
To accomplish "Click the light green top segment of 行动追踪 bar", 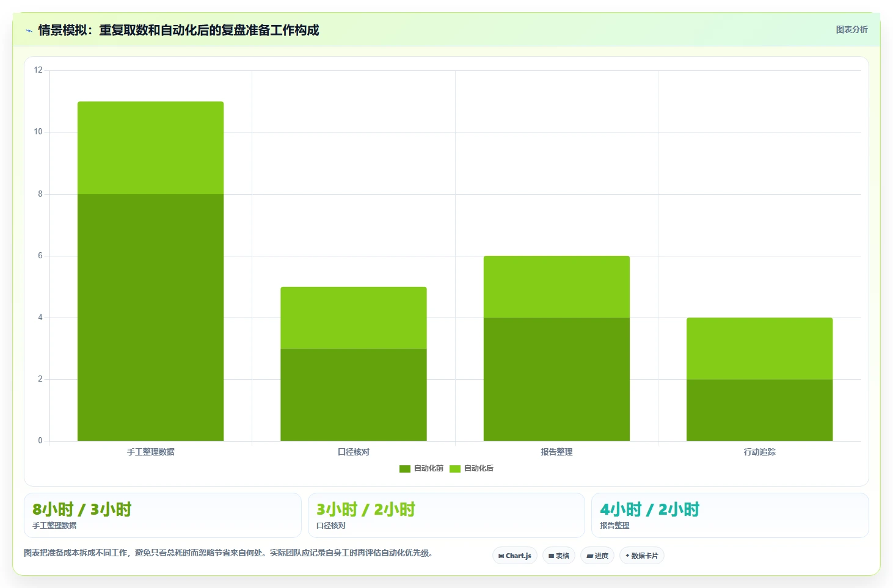I will click(x=760, y=349).
